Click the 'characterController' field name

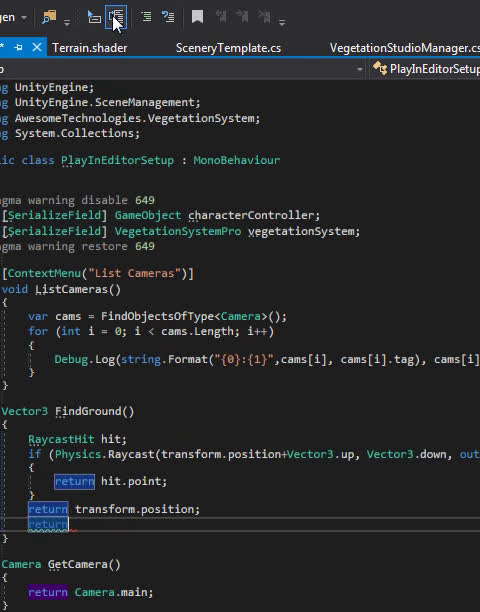tap(252, 215)
